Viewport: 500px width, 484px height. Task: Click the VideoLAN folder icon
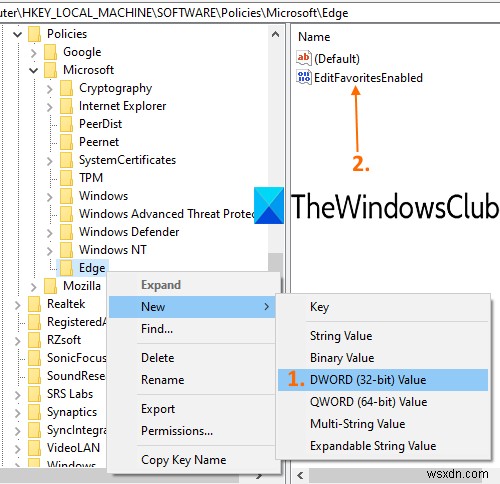tap(34, 448)
